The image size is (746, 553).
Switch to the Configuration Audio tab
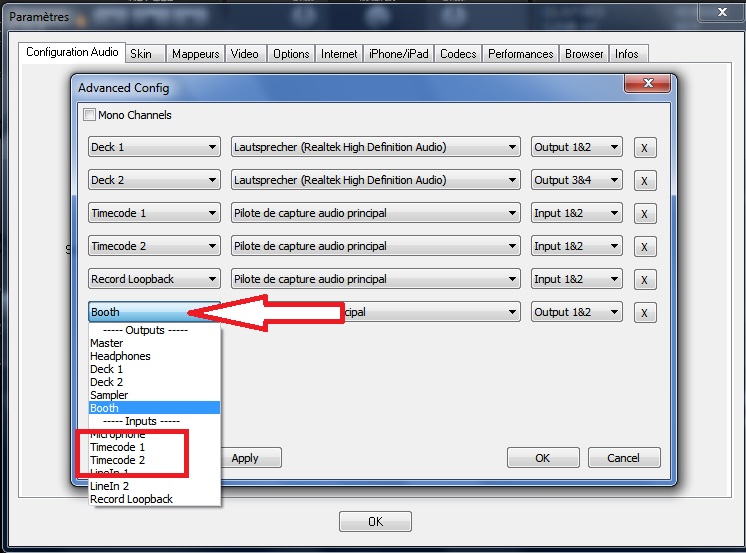[x=72, y=52]
